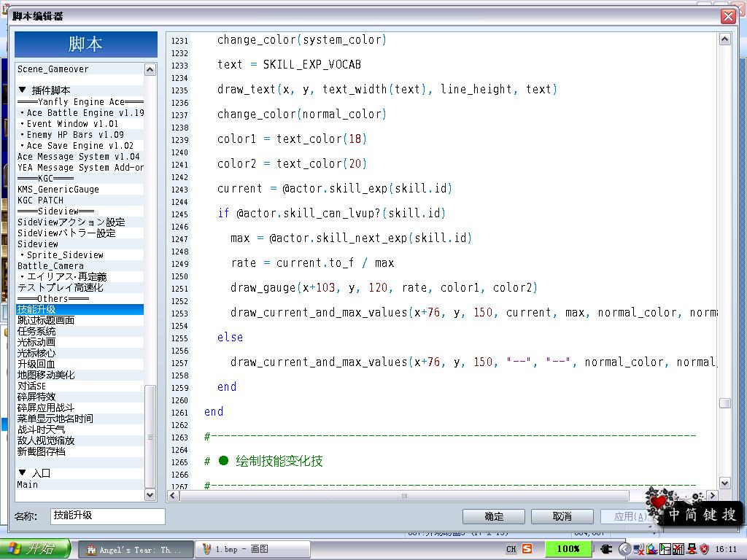Click the CH language indicator
Viewport: 747px width, 560px height.
point(511,549)
